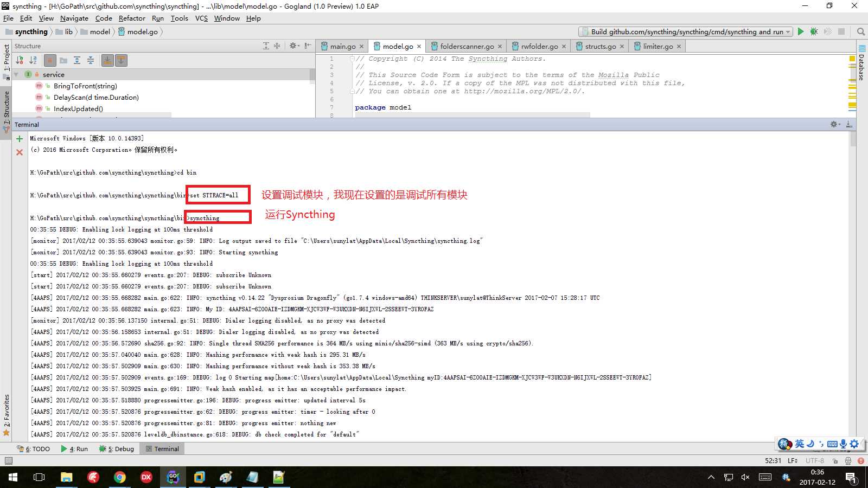868x488 pixels.
Task: Toggle Autoscroll to Source in Structure
Action: click(x=107, y=60)
